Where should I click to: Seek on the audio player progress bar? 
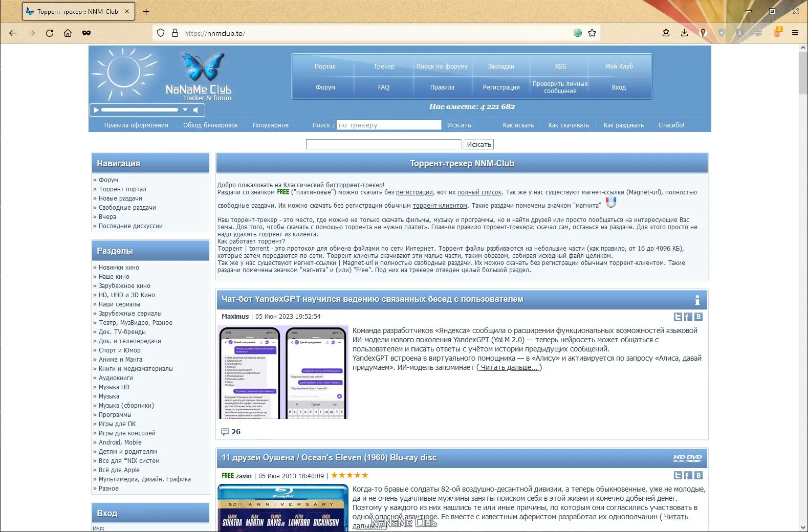[x=140, y=109]
